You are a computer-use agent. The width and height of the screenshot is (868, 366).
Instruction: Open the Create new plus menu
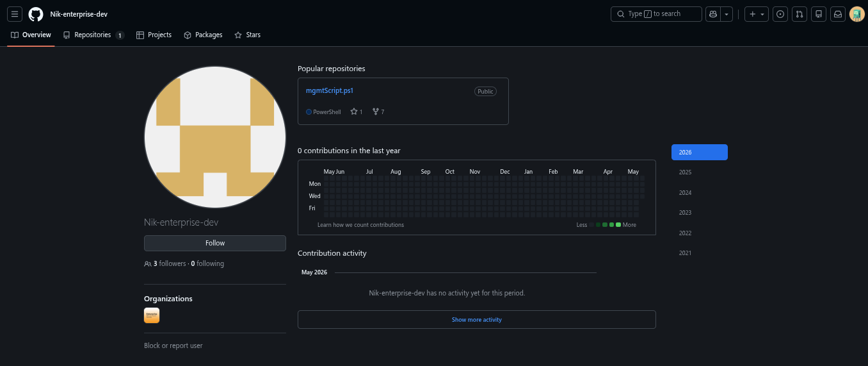pos(757,14)
